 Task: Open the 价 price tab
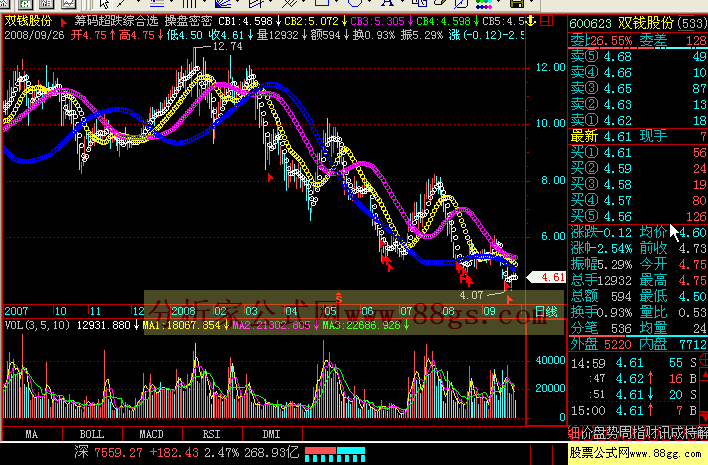587,433
